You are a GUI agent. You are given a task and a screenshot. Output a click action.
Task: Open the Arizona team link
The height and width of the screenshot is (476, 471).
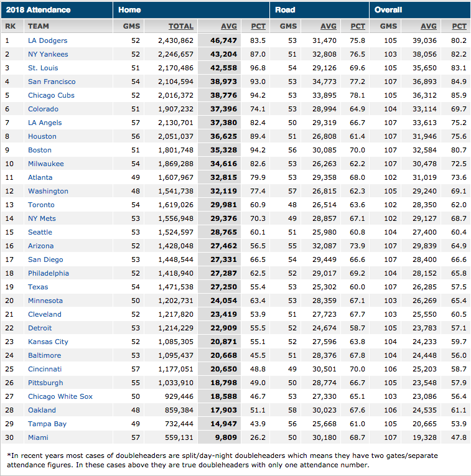(x=41, y=246)
